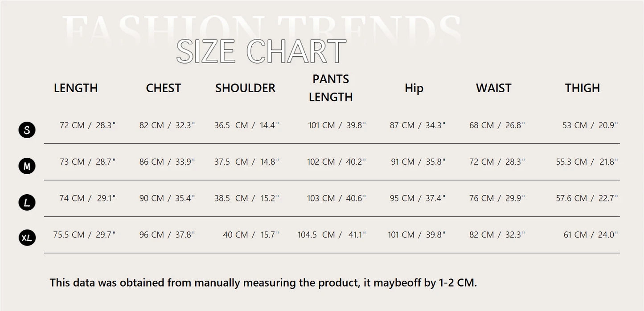Image resolution: width=644 pixels, height=311 pixels.
Task: Select the PANTS LENGTH column header
Action: [331, 88]
